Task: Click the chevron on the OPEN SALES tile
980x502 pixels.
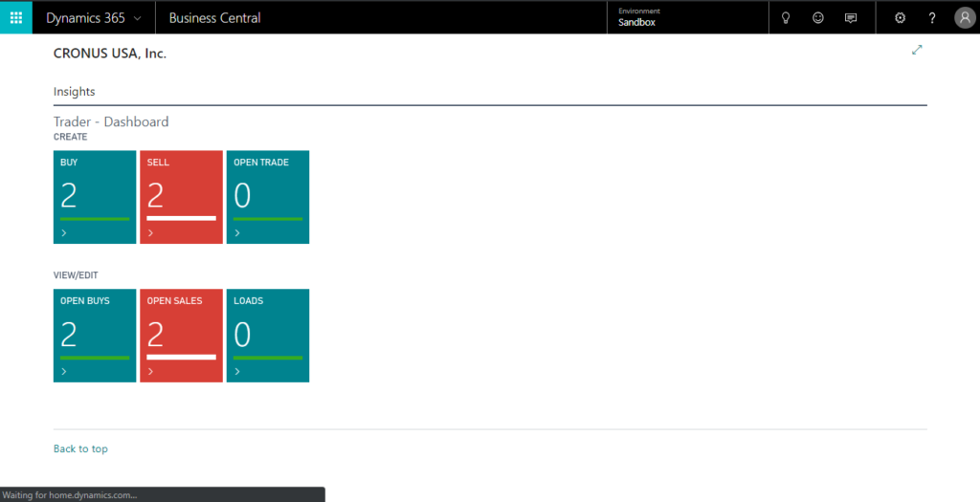Action: [x=150, y=372]
